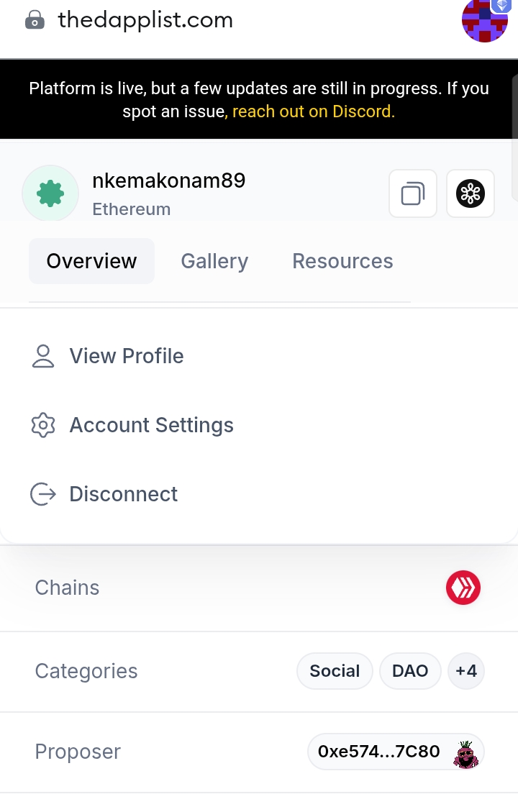The width and height of the screenshot is (518, 812).
Task: Select Disconnect from the account menu
Action: coord(123,494)
